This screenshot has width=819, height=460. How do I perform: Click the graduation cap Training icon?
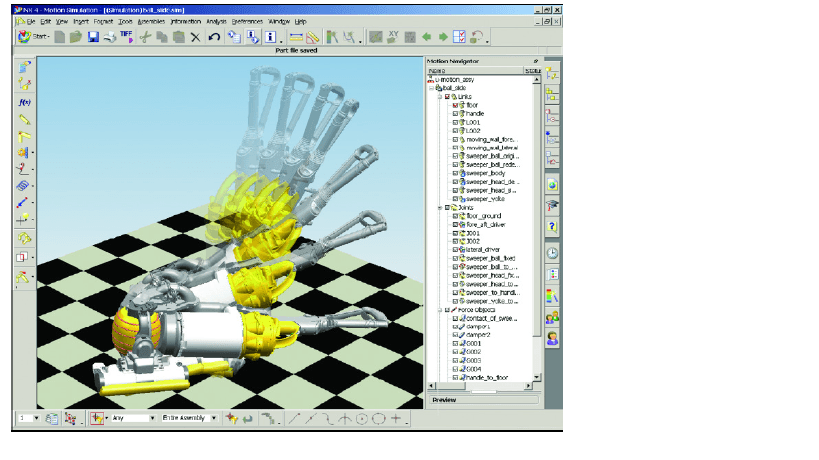pyautogui.click(x=552, y=205)
